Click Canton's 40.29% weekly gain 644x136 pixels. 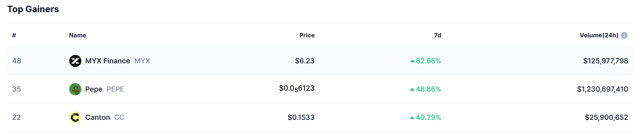point(426,117)
